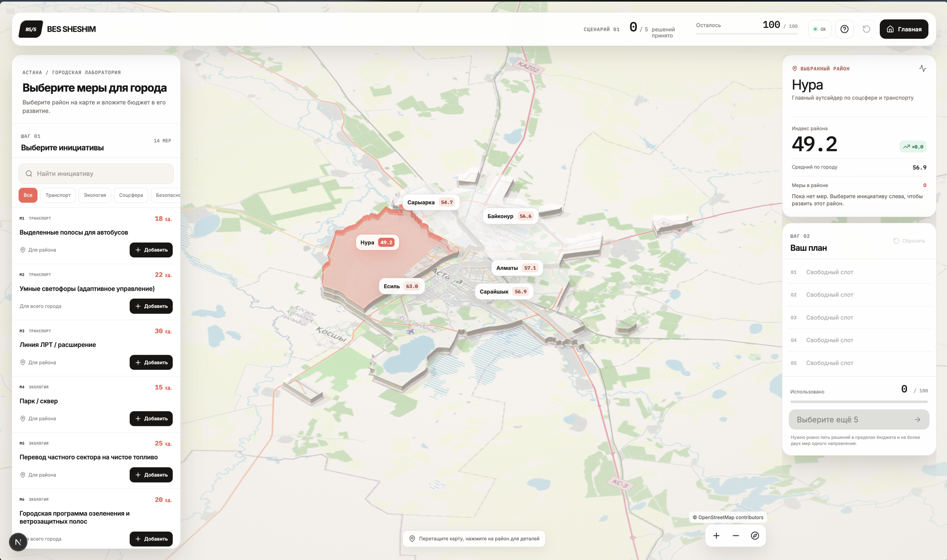Click the Средний по городу 56.9 value
This screenshot has height=560, width=947.
(x=920, y=168)
